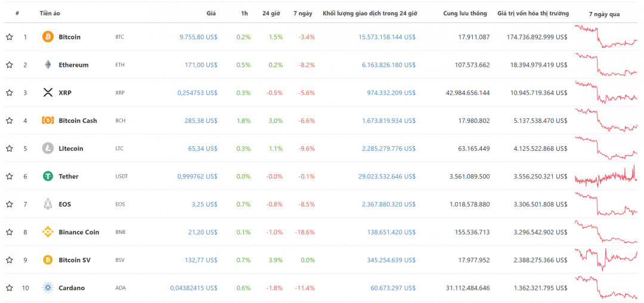Open the Ethereum coin name link
The width and height of the screenshot is (644, 303).
point(73,65)
